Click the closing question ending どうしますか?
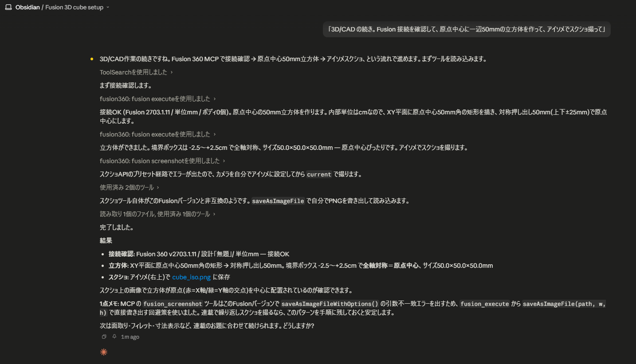 pyautogui.click(x=207, y=326)
